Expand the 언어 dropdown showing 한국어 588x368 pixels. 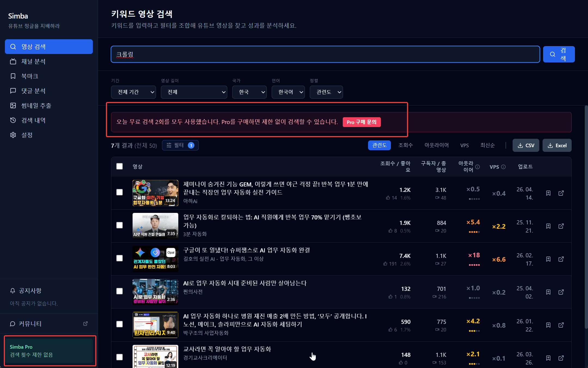click(x=288, y=92)
